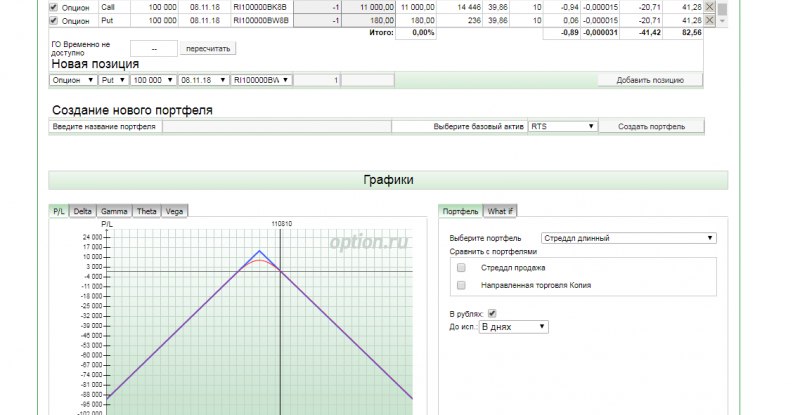Delete the Call option row with X icon
Image resolution: width=800 pixels, height=415 pixels.
(x=709, y=6)
